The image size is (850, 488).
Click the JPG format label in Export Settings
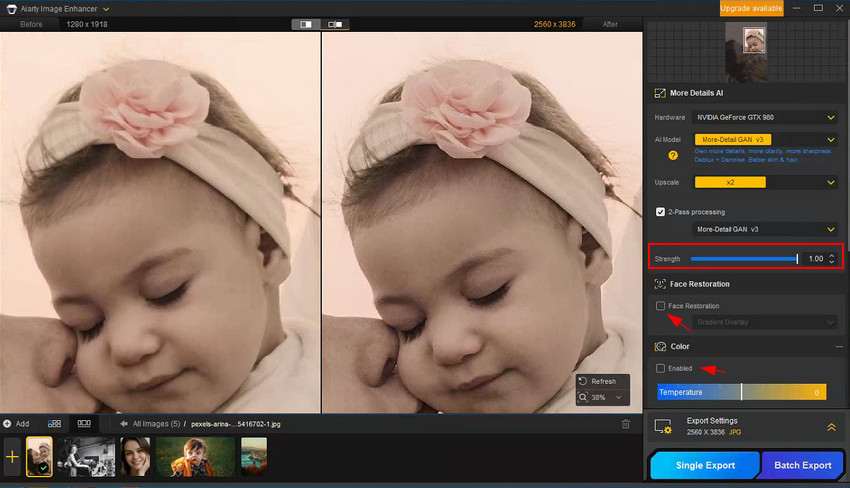[x=735, y=432]
